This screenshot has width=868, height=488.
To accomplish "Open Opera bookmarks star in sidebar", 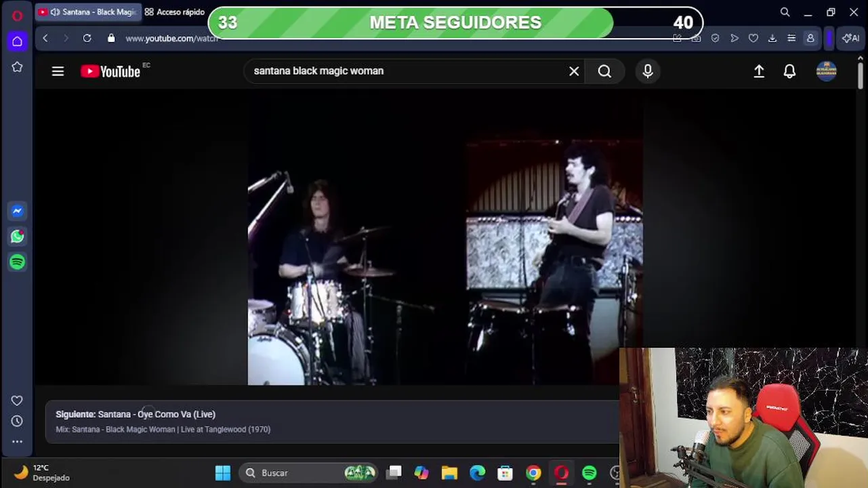I will click(17, 67).
